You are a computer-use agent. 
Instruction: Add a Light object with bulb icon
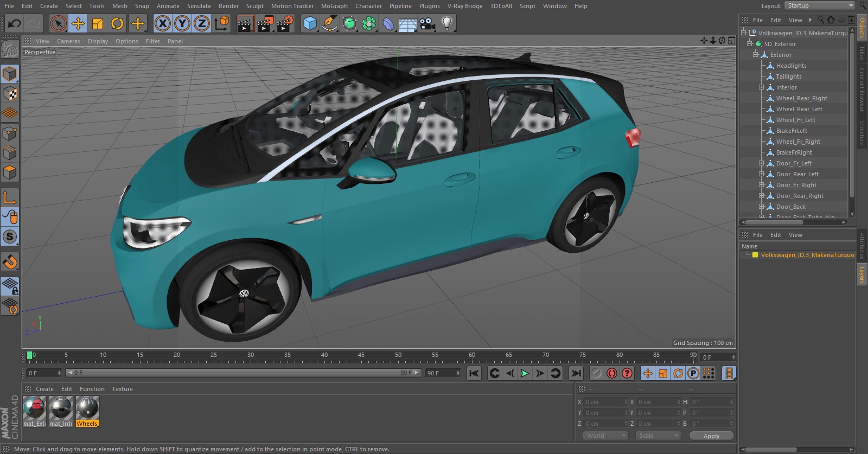pyautogui.click(x=446, y=23)
